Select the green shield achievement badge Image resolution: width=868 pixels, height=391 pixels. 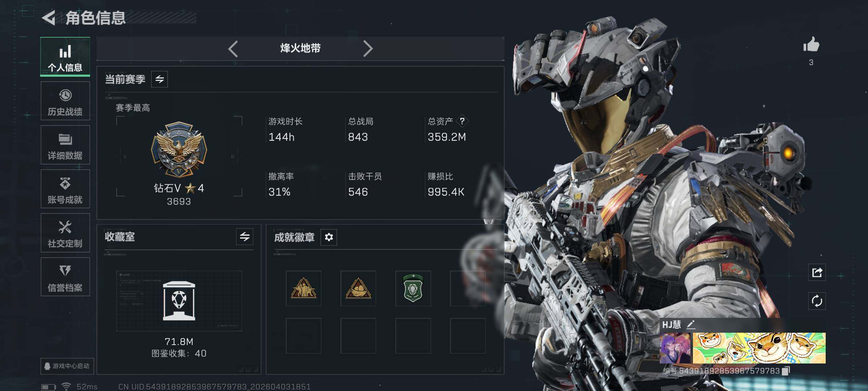click(413, 289)
